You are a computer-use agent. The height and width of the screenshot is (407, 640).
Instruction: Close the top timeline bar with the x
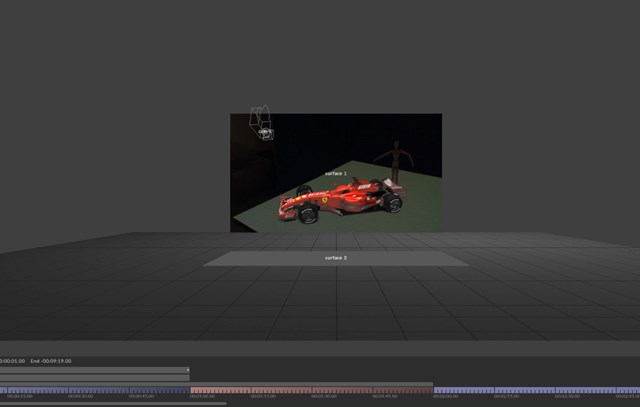click(188, 370)
